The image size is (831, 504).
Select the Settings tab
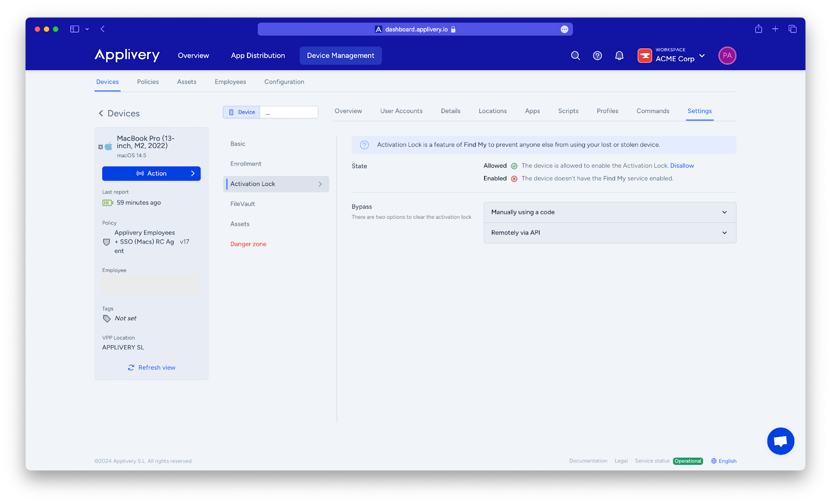700,111
